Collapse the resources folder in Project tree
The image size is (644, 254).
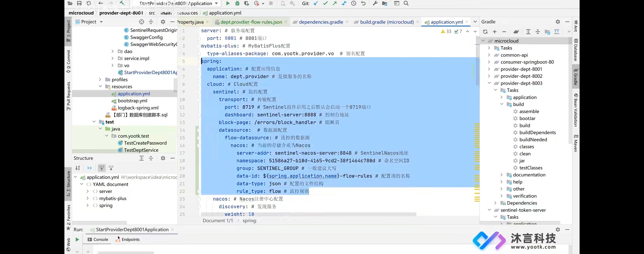tap(100, 86)
